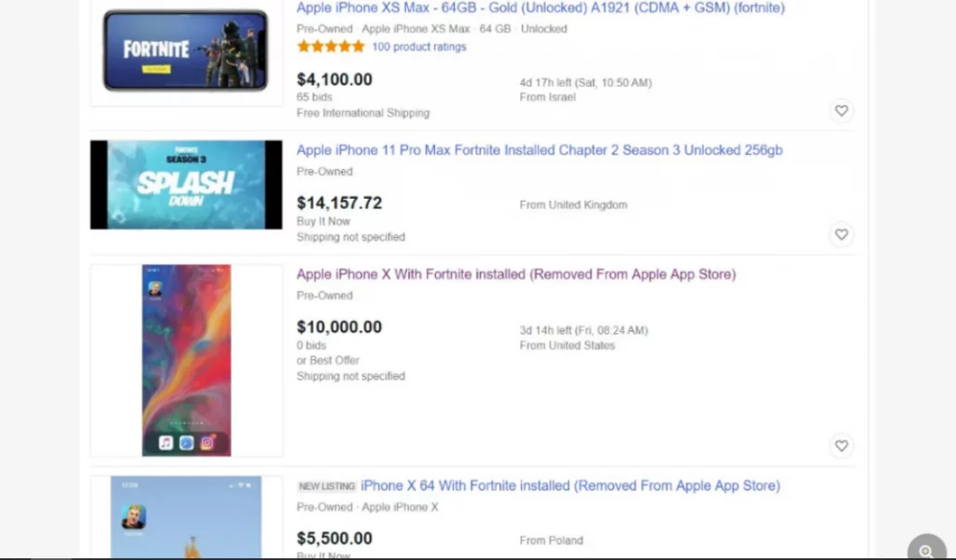Click the magnifier zoom icon
The height and width of the screenshot is (560, 956).
926,551
